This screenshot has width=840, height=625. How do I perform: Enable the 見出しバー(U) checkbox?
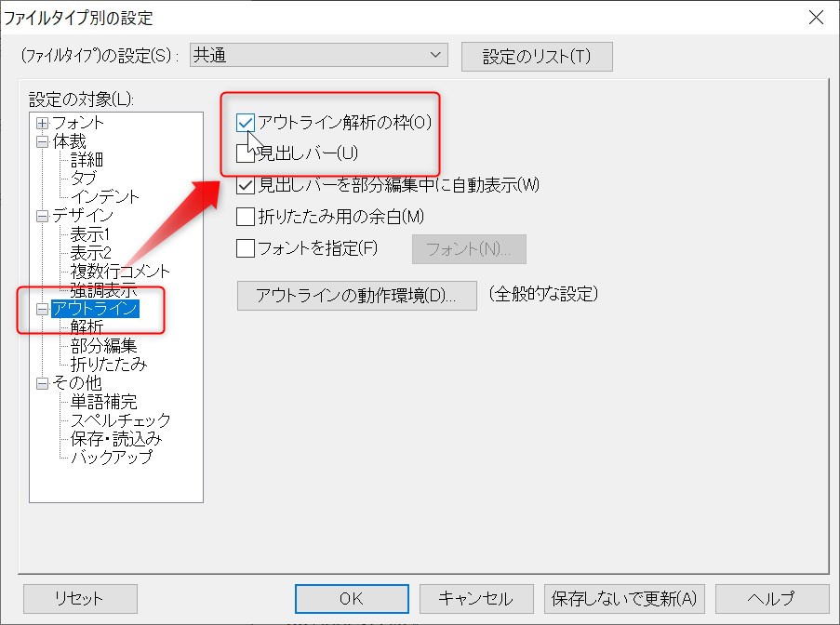point(245,154)
